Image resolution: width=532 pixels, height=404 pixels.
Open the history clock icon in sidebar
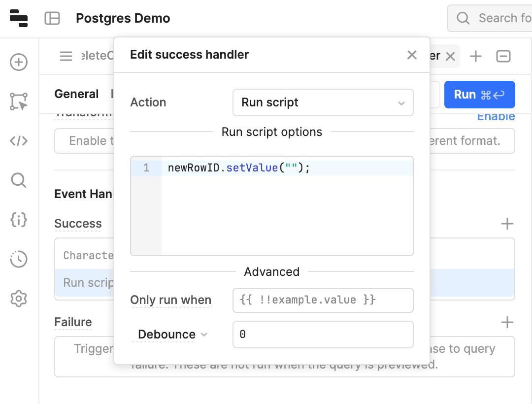tap(19, 259)
